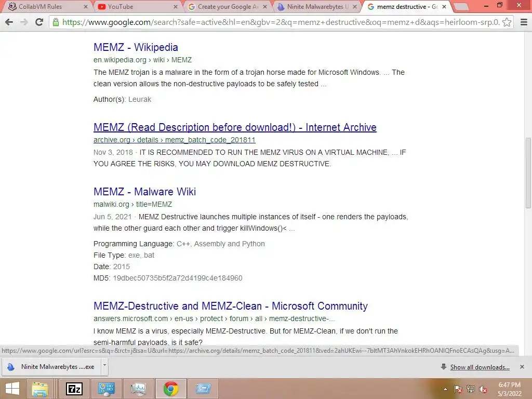Bookmark this page with the star icon
532x399 pixels.
(507, 22)
